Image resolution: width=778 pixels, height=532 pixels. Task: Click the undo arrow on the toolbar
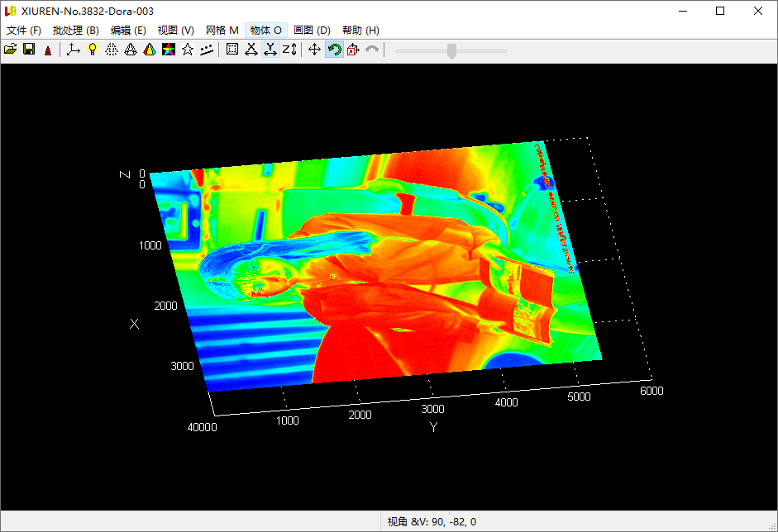coord(371,49)
